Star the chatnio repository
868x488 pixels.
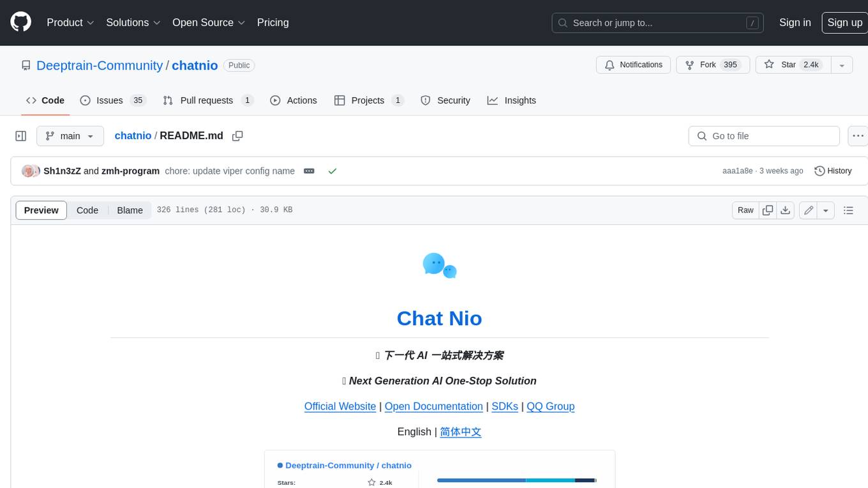tap(793, 65)
